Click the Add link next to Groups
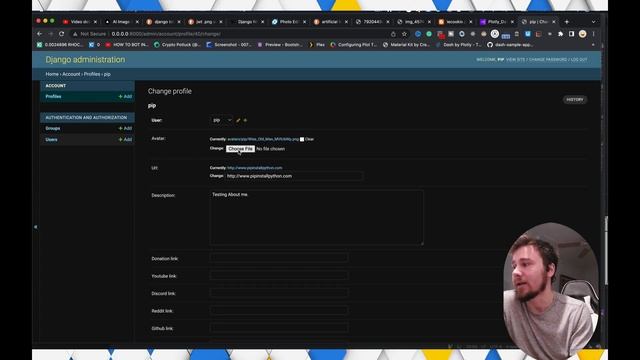The width and height of the screenshot is (640, 360). coord(125,128)
